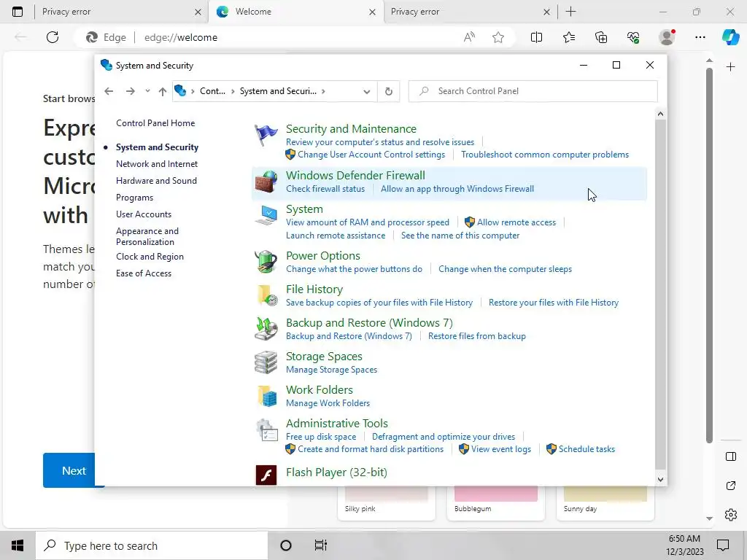Open a new Edge tab
The height and width of the screenshot is (560, 747).
(570, 12)
